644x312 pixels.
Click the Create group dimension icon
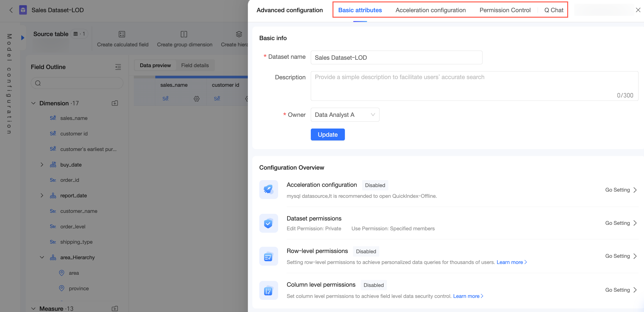tap(184, 34)
